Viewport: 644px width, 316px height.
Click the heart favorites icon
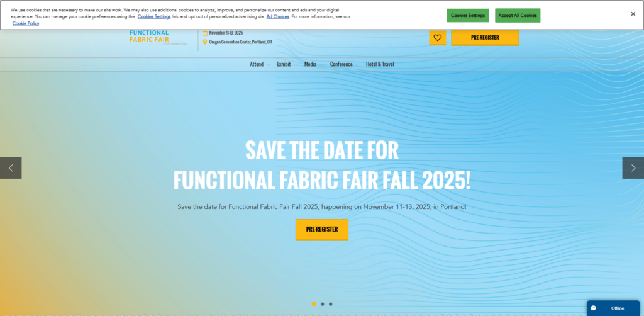438,37
